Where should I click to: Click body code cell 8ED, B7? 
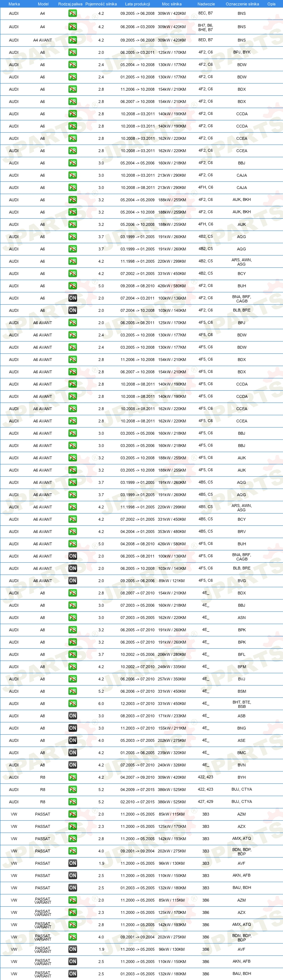205,39
